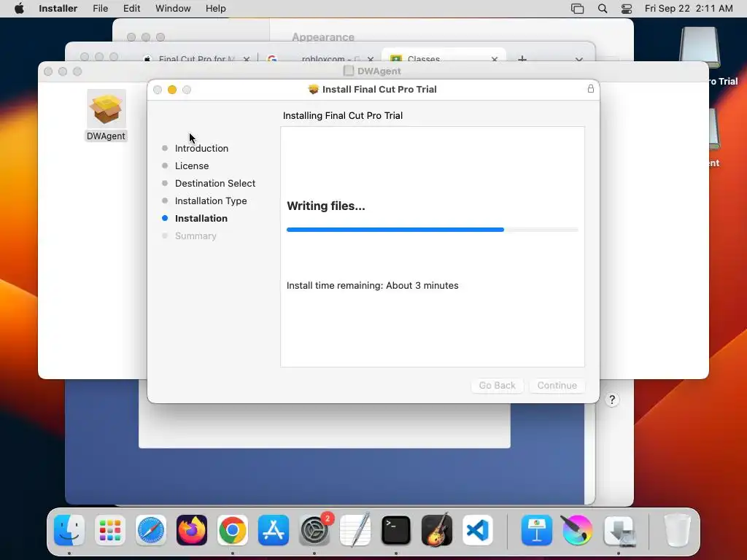Open Google Chrome from the Dock

(233, 530)
